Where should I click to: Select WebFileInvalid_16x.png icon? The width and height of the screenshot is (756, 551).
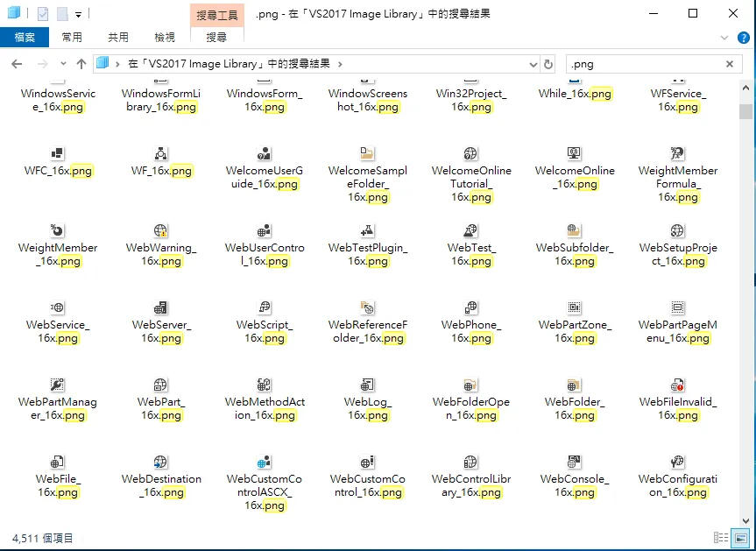pos(677,385)
